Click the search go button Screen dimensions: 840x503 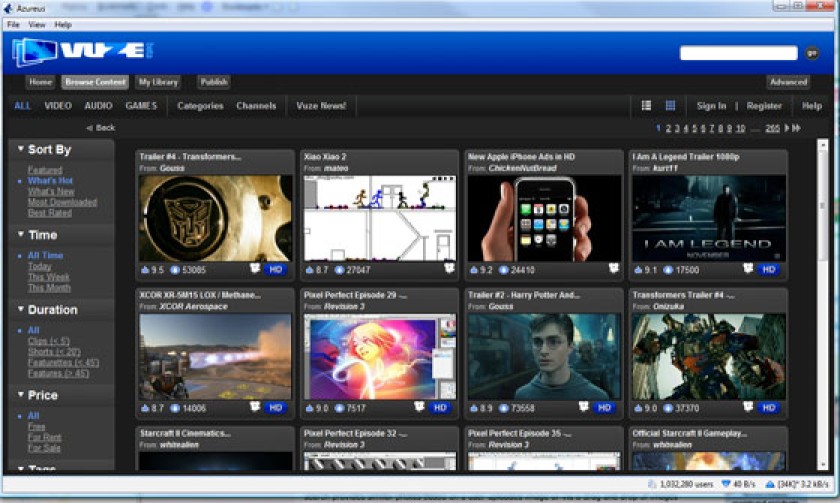pyautogui.click(x=812, y=52)
